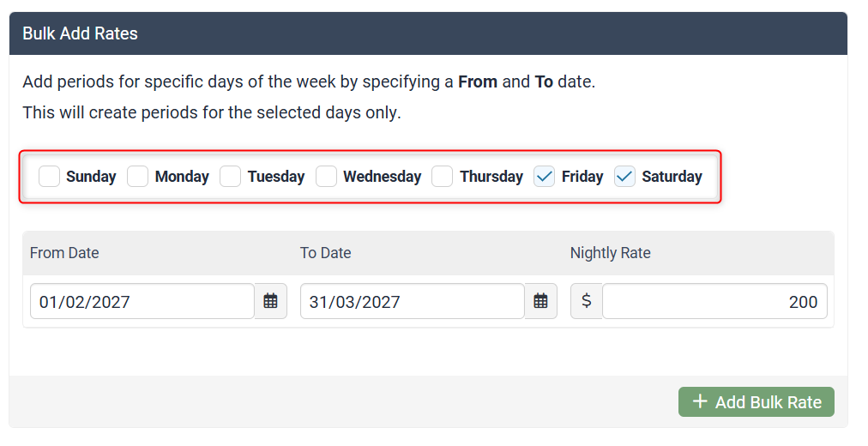Viewport: 868px width, 446px height.
Task: Open the From Date calendar picker icon
Action: tap(270, 301)
